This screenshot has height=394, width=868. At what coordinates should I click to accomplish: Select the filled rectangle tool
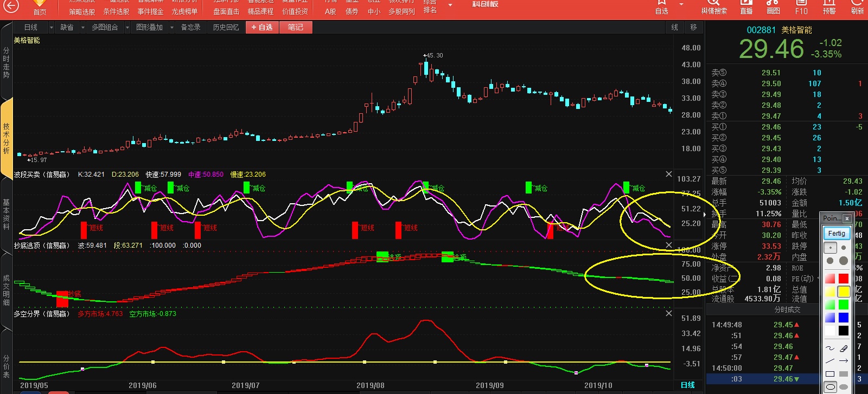[844, 374]
